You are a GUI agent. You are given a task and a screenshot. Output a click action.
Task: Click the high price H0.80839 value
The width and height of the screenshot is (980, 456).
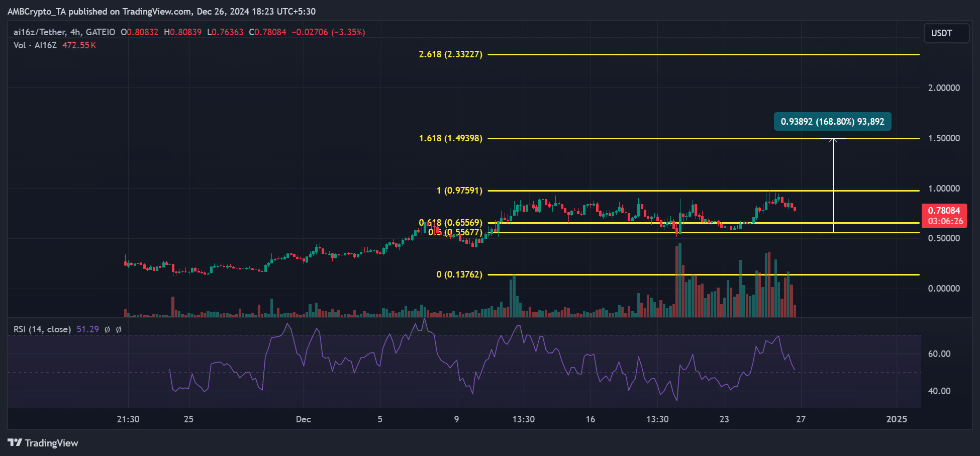pos(183,32)
